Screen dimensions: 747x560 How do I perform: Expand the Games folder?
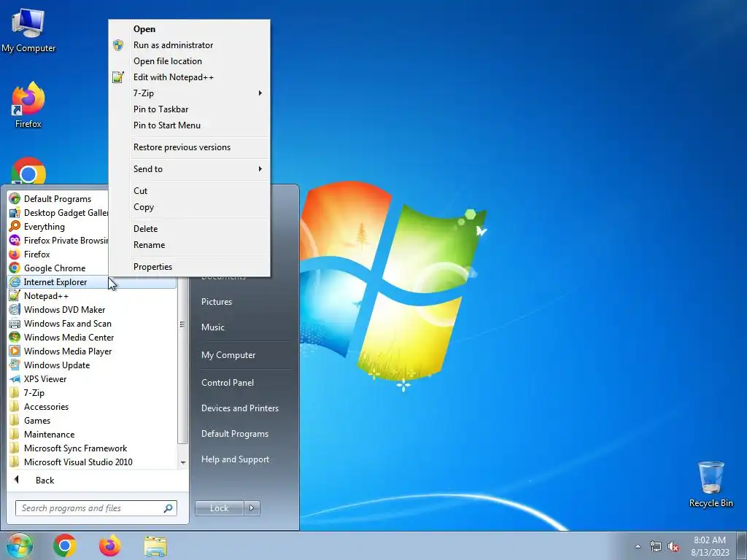[92, 420]
